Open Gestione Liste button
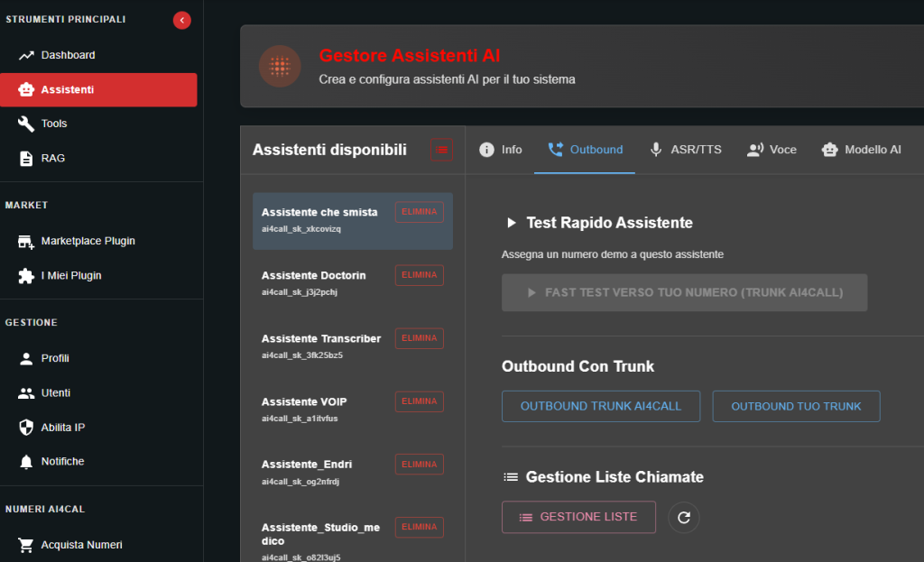 pyautogui.click(x=578, y=517)
